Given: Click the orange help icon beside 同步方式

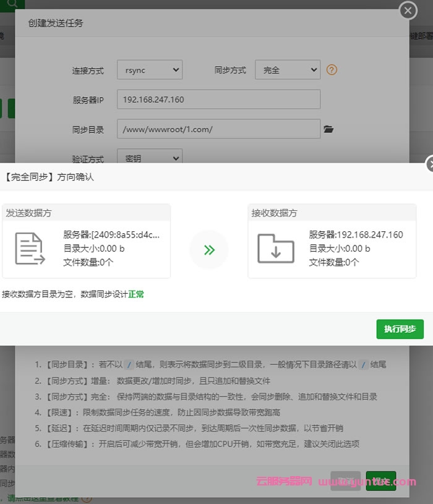Looking at the screenshot, I should (x=332, y=70).
